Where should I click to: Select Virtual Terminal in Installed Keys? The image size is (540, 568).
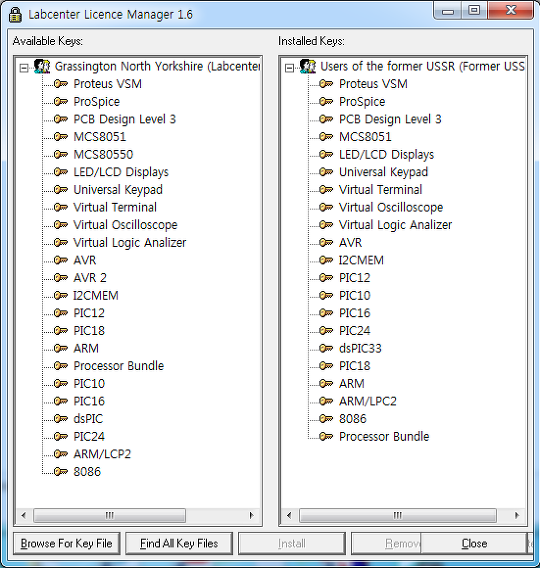point(381,190)
